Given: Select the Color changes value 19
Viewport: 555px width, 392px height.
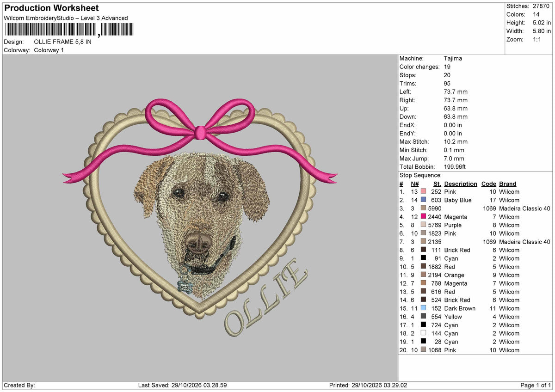Looking at the screenshot, I should [x=447, y=67].
